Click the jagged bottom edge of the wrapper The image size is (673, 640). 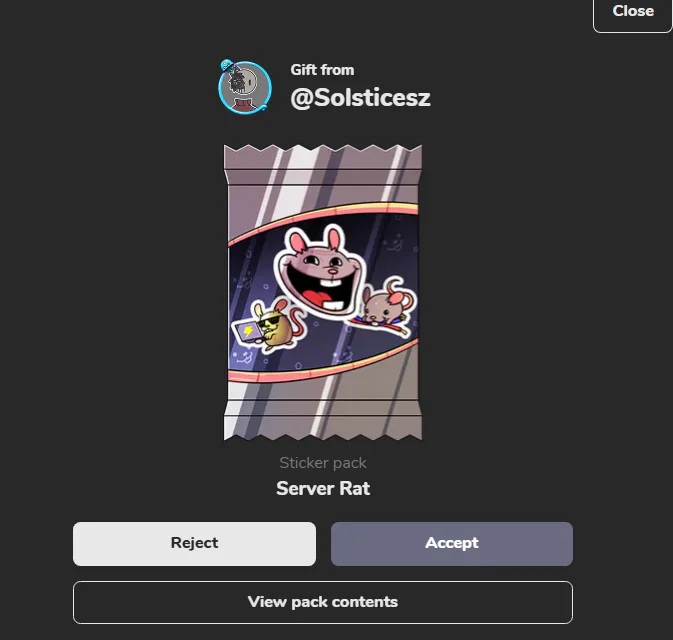click(x=323, y=432)
